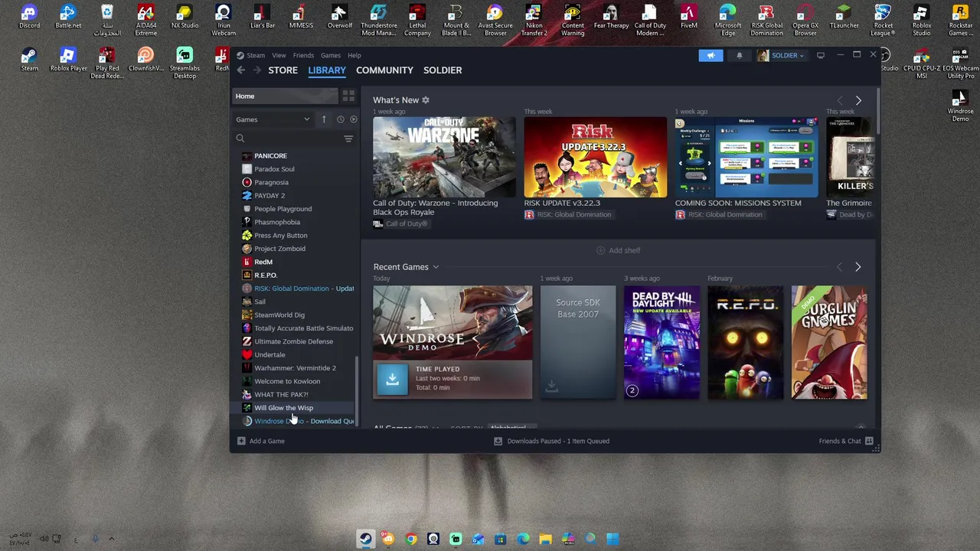
Task: Open the Friends & Chat panel
Action: tap(846, 441)
